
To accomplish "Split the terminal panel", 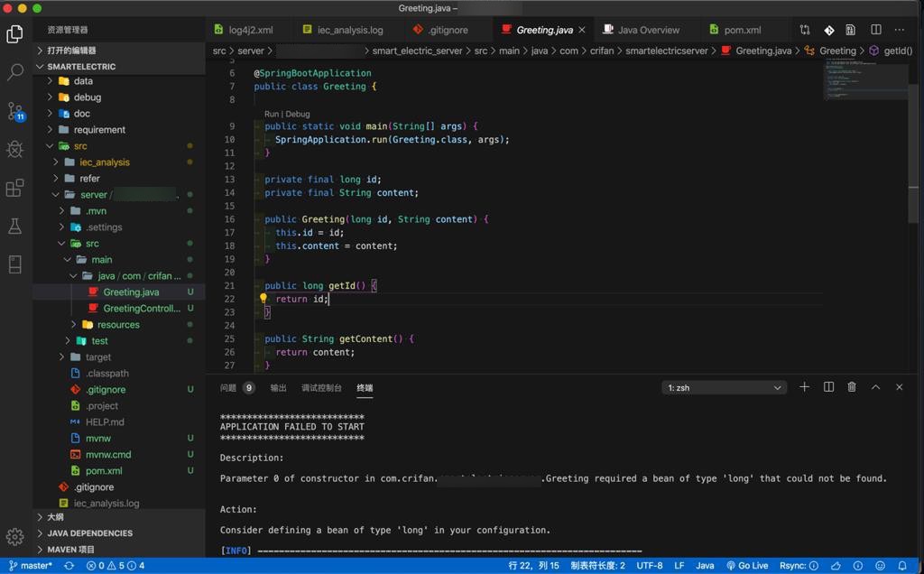I will click(x=828, y=387).
